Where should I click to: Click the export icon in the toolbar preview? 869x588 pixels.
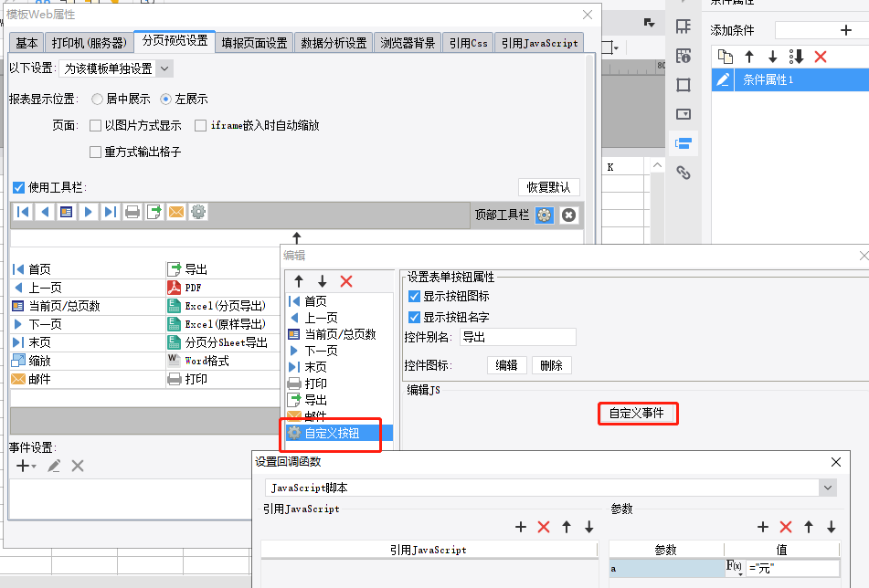(154, 212)
